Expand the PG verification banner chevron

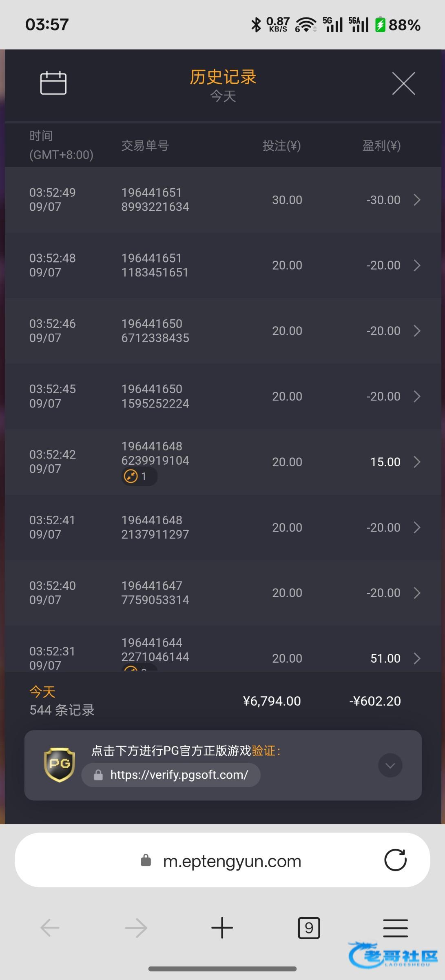[390, 765]
